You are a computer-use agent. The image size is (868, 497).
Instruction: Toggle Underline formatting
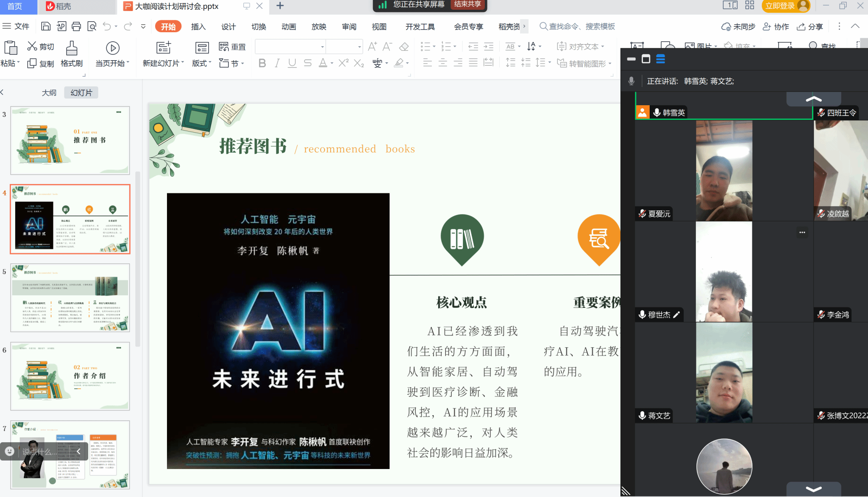[x=292, y=63]
